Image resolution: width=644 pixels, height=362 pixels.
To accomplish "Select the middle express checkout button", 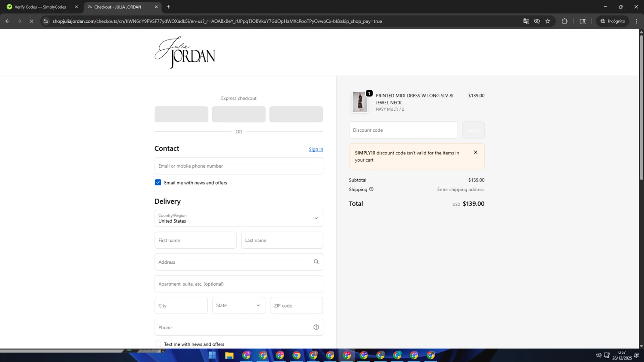I will pyautogui.click(x=239, y=114).
